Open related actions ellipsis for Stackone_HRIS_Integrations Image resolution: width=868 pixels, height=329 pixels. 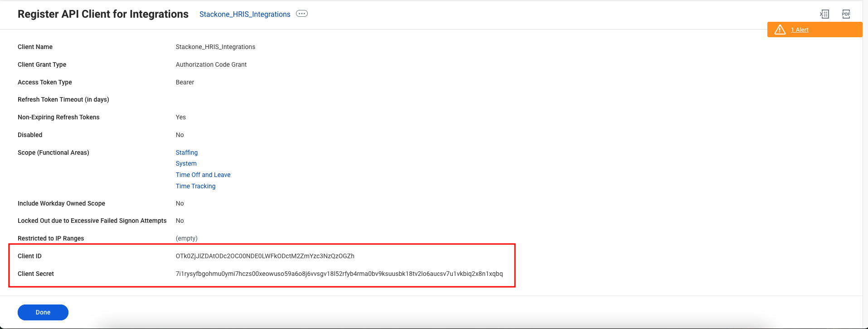pyautogui.click(x=302, y=14)
